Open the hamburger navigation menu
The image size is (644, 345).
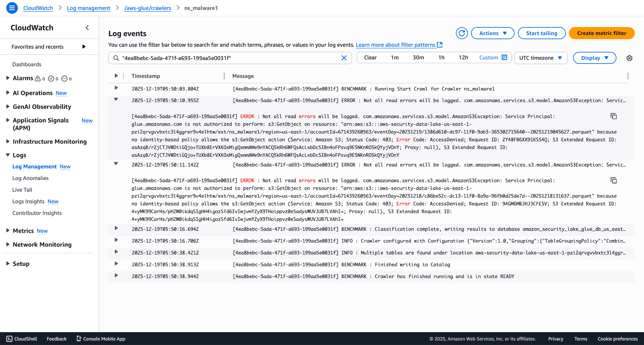click(x=12, y=8)
